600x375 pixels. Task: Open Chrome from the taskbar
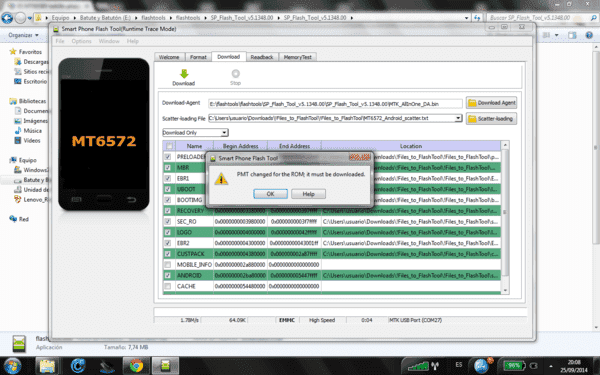point(136,366)
